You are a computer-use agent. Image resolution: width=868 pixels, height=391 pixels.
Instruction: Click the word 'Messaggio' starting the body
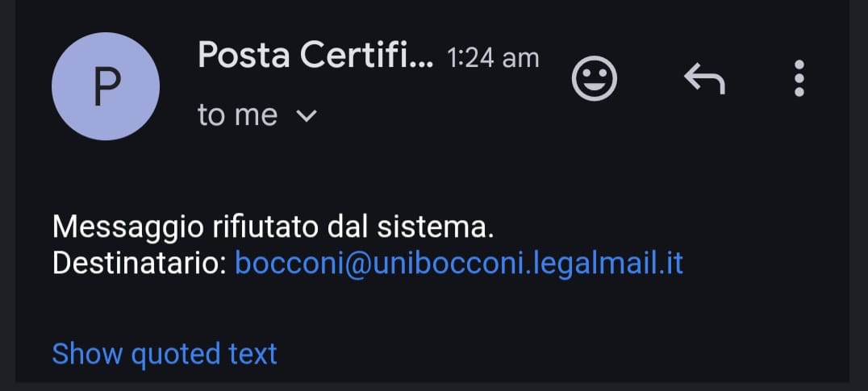point(129,229)
